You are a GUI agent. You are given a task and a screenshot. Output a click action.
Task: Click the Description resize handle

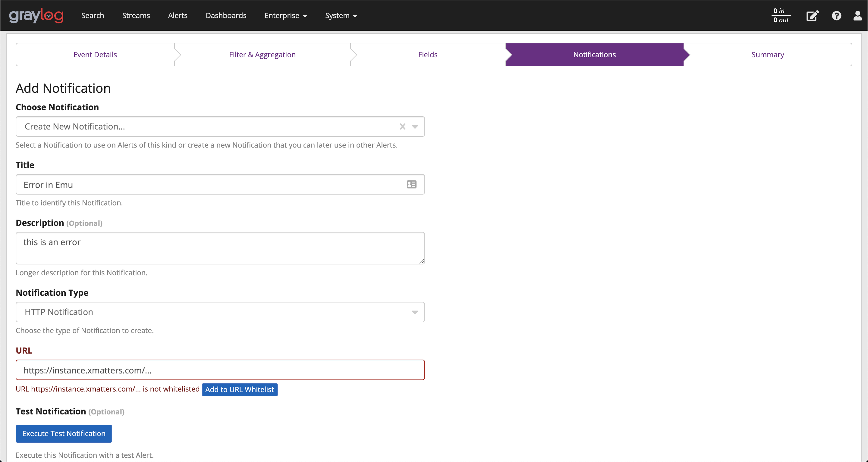[x=421, y=261]
